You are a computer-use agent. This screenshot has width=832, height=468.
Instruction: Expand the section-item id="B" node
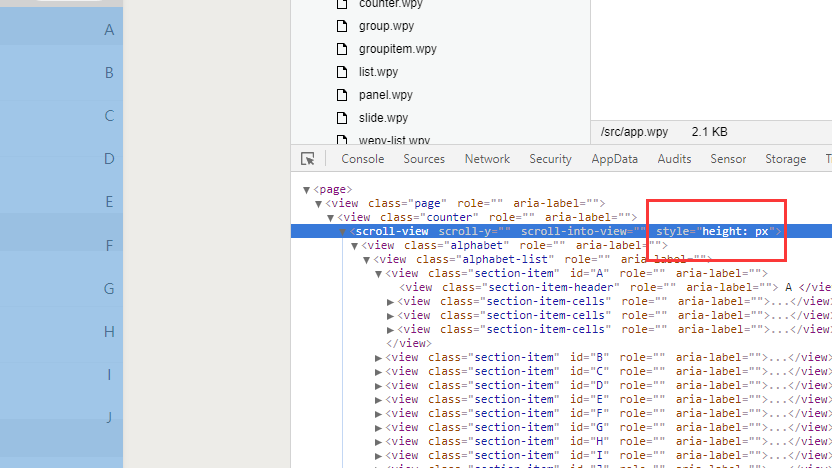point(378,358)
